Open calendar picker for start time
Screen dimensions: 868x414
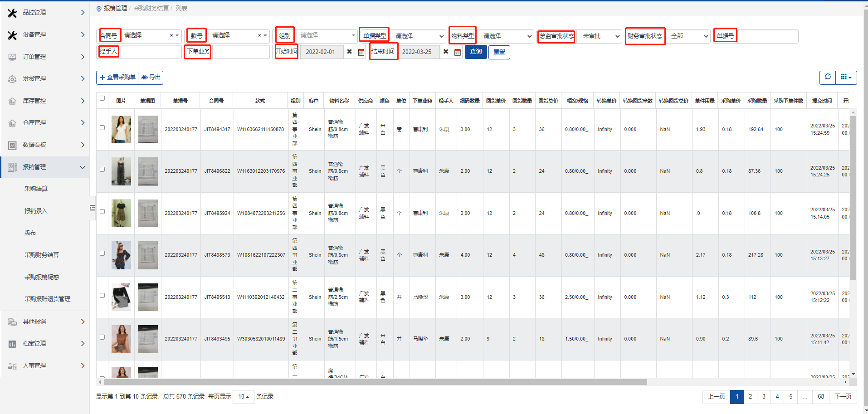(361, 52)
